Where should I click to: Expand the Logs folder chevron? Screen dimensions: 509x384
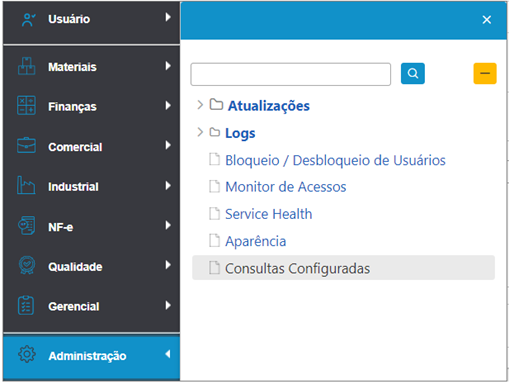200,132
